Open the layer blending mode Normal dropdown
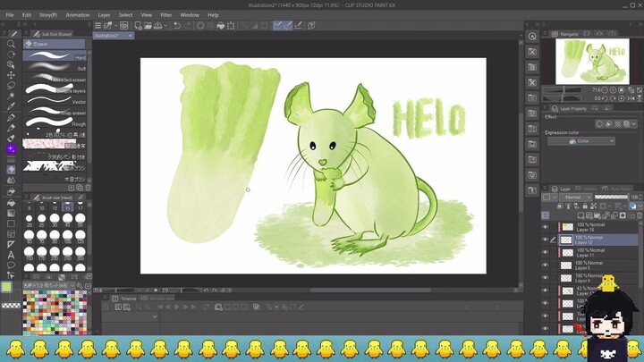Screen dimensions: 644x362 click(x=578, y=198)
